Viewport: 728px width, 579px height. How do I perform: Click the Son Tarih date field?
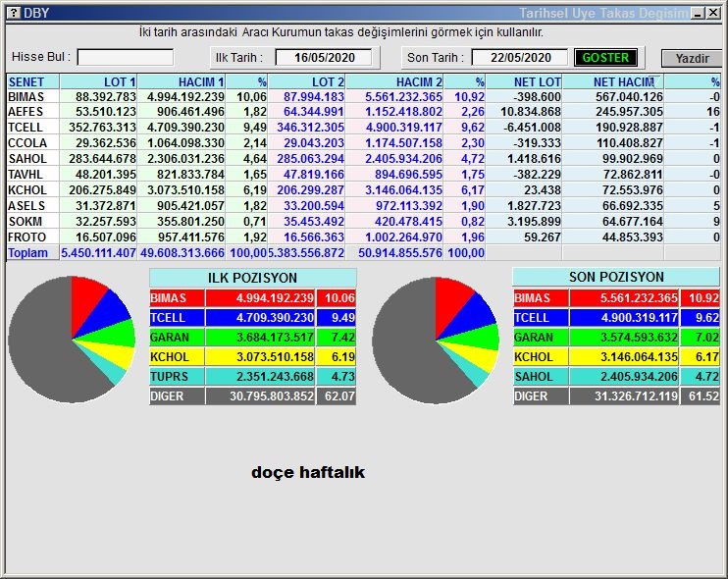pyautogui.click(x=520, y=58)
